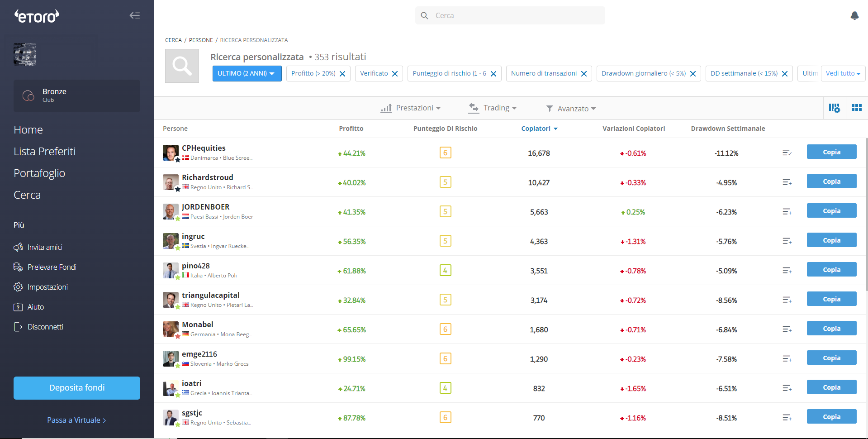Image resolution: width=868 pixels, height=439 pixels.
Task: Click in the Cerca search field
Action: click(x=510, y=15)
